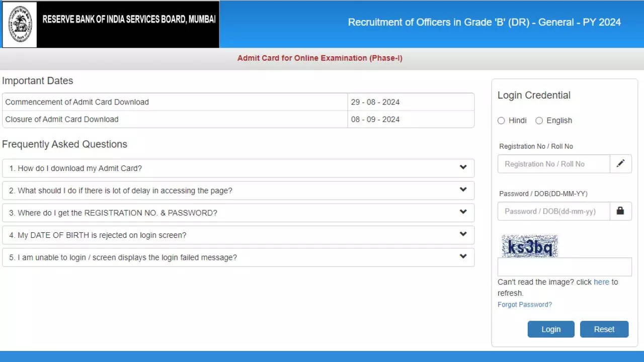Click the pencil icon beside Registration No field
The width and height of the screenshot is (644, 362).
pyautogui.click(x=620, y=164)
